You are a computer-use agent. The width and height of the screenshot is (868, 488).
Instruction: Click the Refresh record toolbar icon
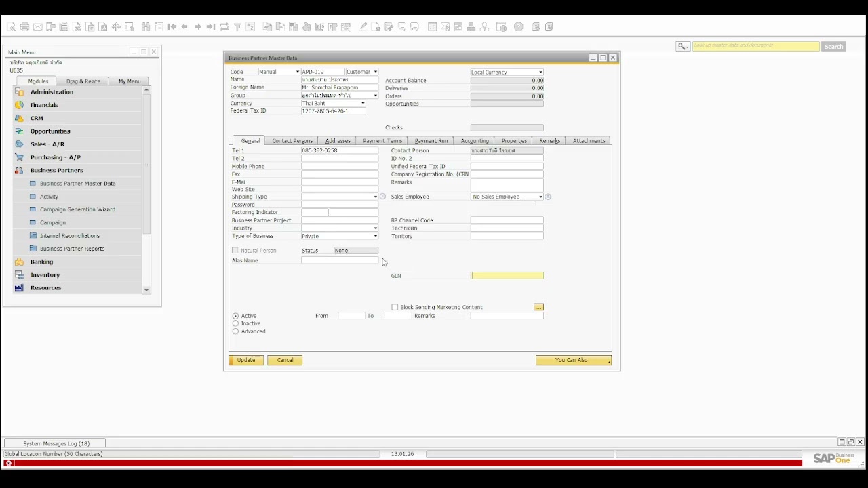[224, 27]
